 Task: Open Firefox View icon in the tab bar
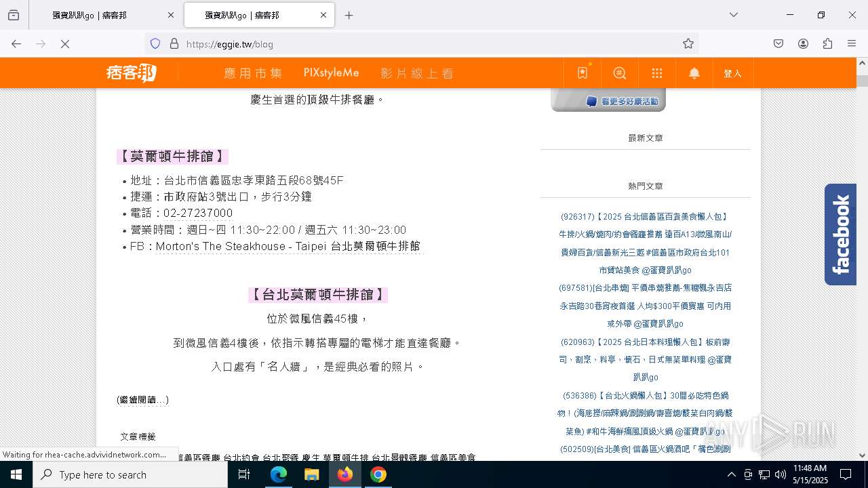click(x=14, y=15)
